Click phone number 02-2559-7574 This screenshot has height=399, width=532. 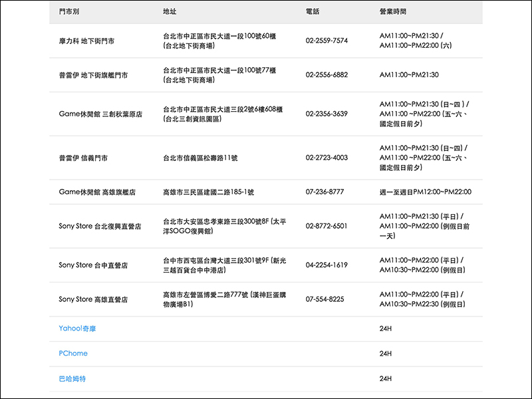(327, 41)
